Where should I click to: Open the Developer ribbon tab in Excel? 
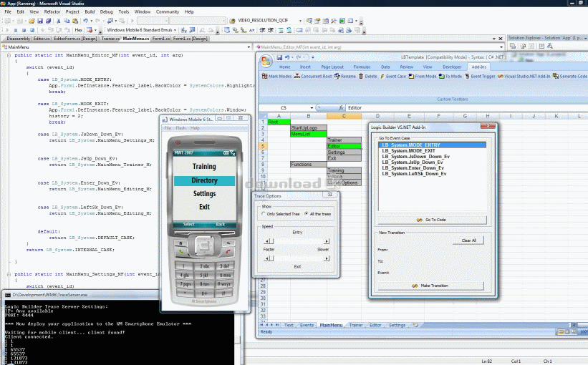pyautogui.click(x=452, y=67)
